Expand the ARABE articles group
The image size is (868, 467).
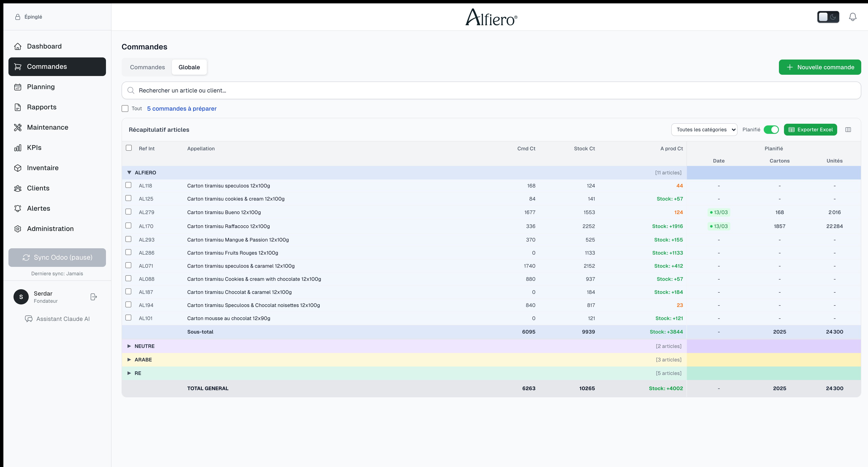129,360
